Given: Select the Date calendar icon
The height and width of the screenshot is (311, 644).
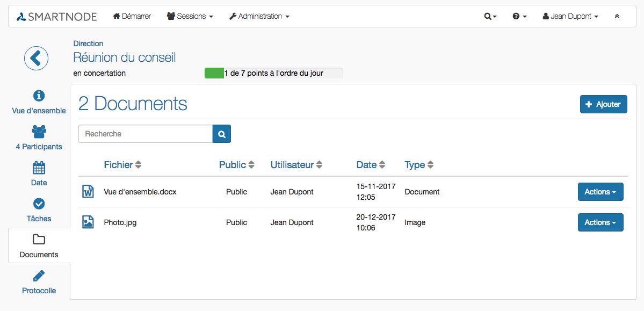Looking at the screenshot, I should pos(39,168).
